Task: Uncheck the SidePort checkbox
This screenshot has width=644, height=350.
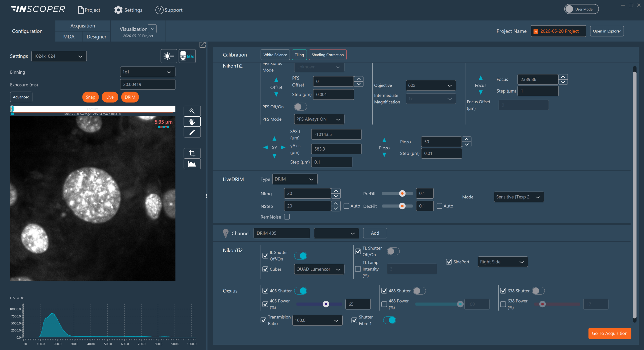Action: click(x=449, y=262)
